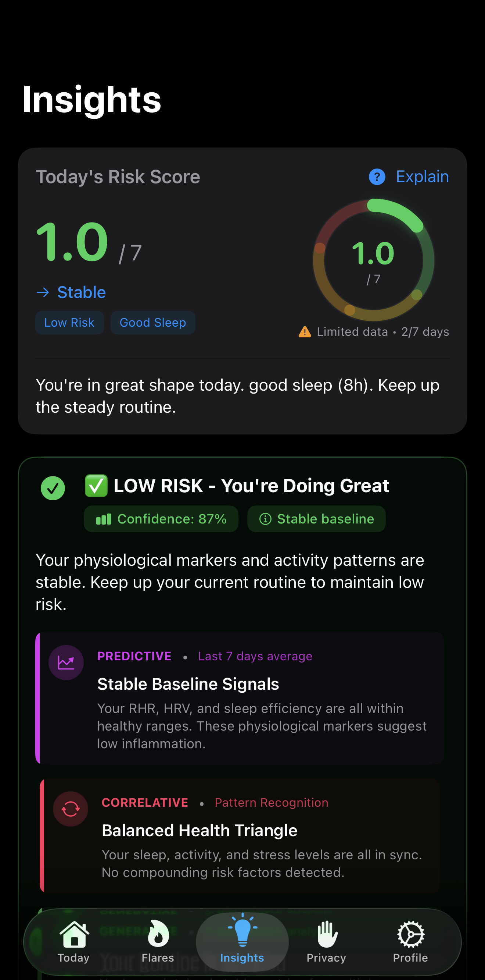Viewport: 485px width, 980px height.
Task: Click the question mark help icon beside Explain
Action: click(x=377, y=177)
